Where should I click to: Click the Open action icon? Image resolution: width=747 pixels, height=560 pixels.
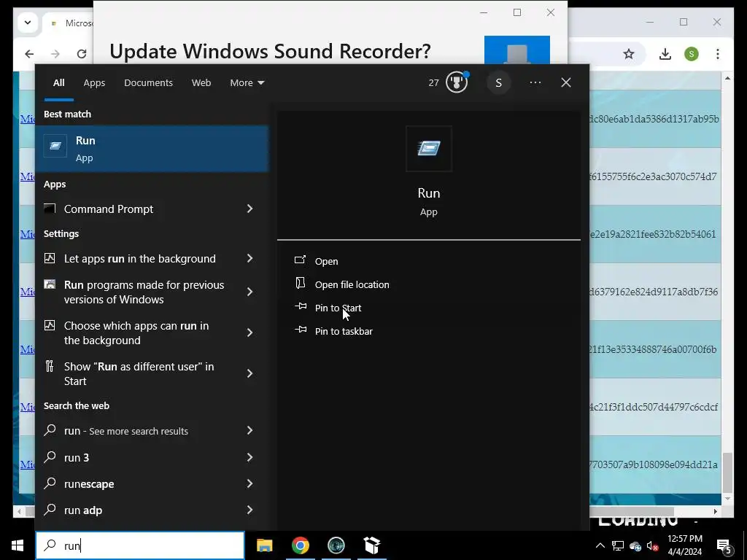[300, 260]
